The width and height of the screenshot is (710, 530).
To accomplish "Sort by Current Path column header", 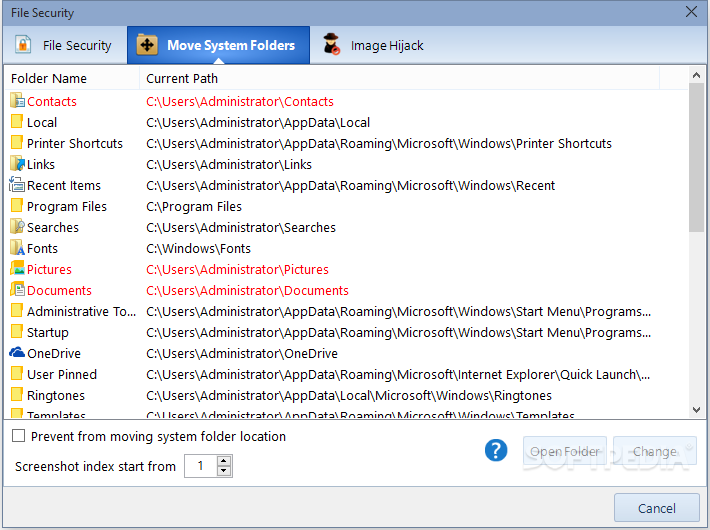I will [x=399, y=78].
